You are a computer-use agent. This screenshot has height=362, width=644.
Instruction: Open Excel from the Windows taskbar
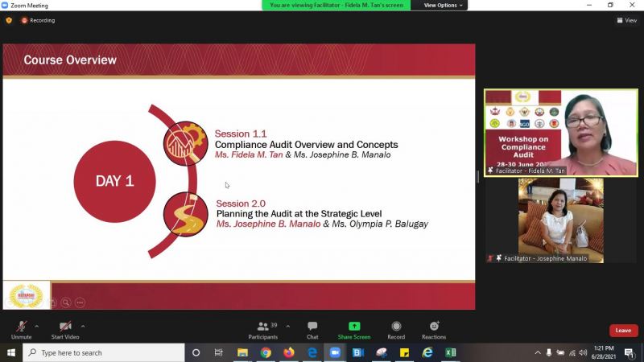click(x=451, y=353)
